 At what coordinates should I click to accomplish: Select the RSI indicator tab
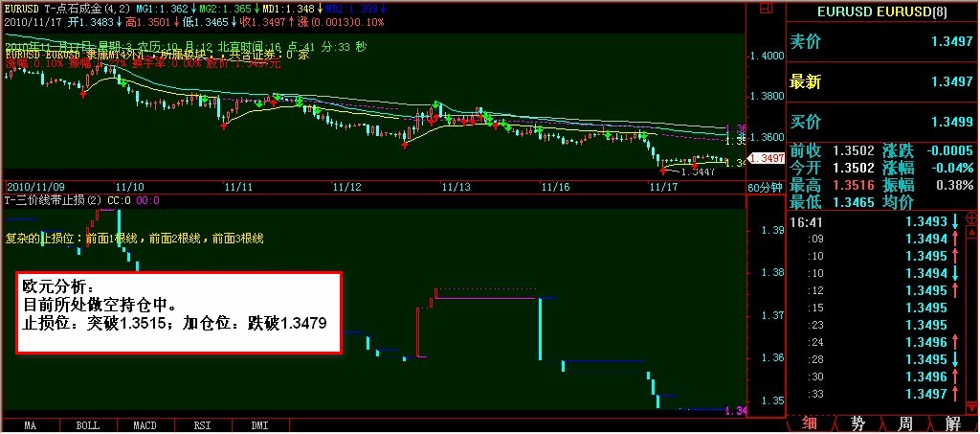(x=202, y=426)
